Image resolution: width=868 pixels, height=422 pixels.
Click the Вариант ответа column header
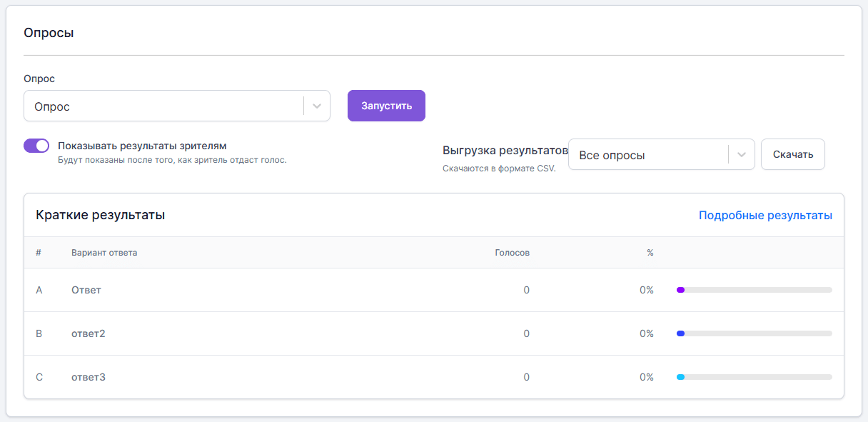104,253
